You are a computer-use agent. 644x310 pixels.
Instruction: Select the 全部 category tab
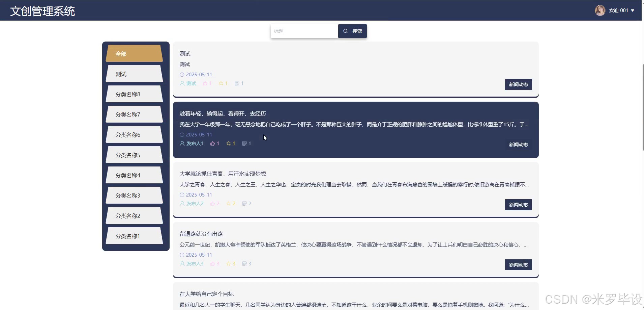tap(134, 53)
